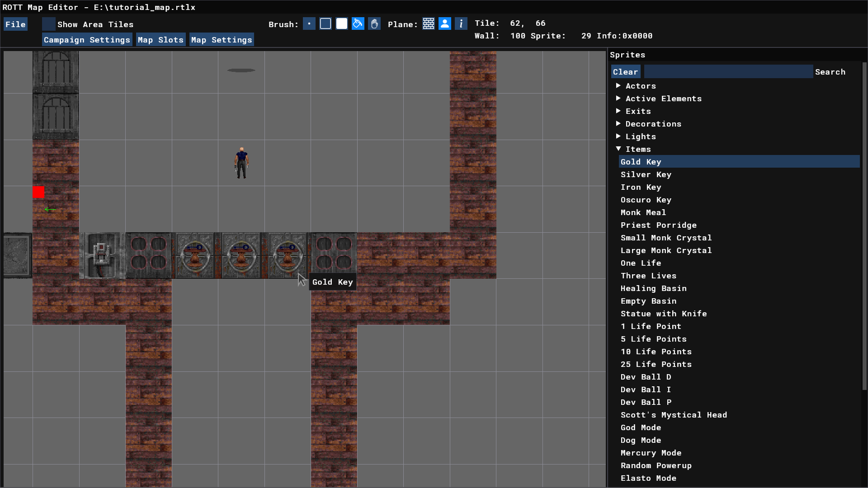Click the red square on the map
The width and height of the screenshot is (868, 488).
(38, 192)
